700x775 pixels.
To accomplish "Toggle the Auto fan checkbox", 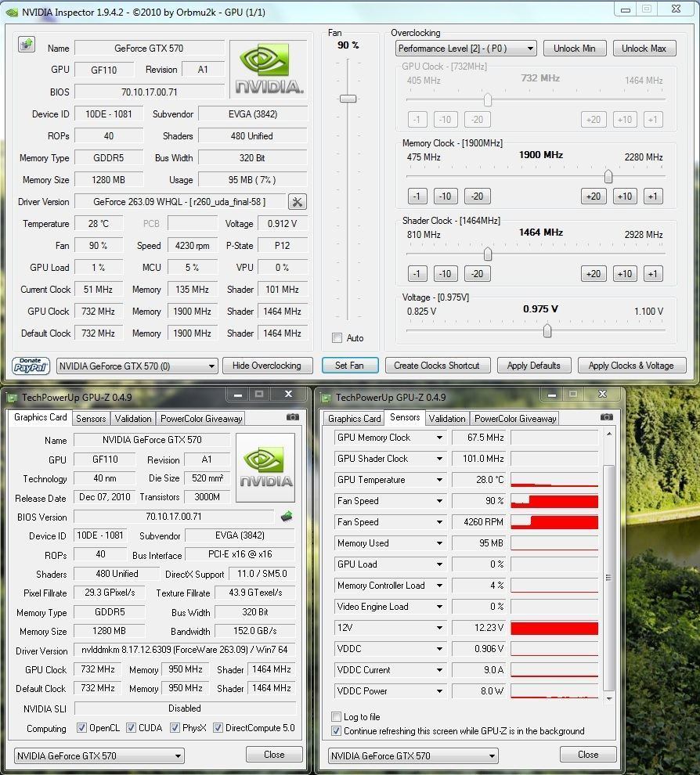I will [x=337, y=338].
